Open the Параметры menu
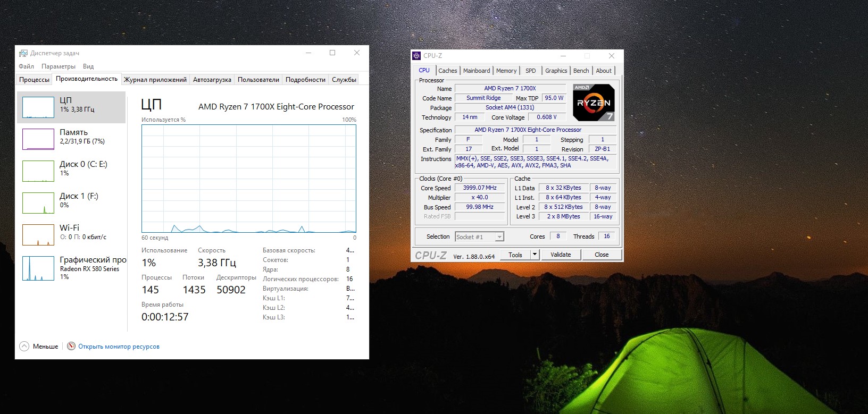Image resolution: width=868 pixels, height=414 pixels. (59, 66)
